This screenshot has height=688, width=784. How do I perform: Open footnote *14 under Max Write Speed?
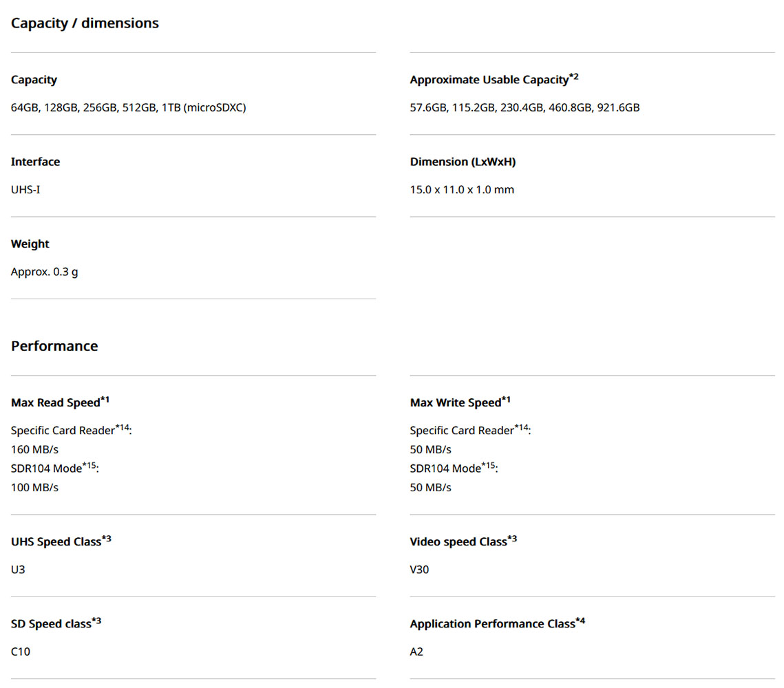(x=522, y=427)
